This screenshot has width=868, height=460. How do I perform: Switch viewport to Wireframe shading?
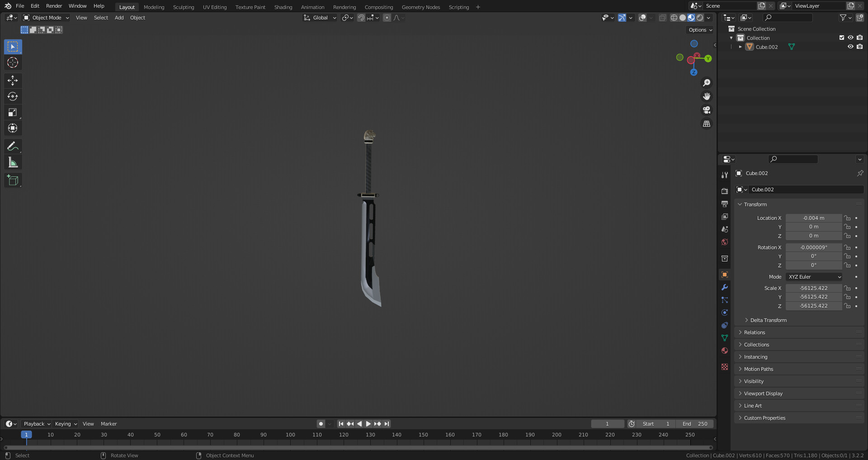coord(673,18)
